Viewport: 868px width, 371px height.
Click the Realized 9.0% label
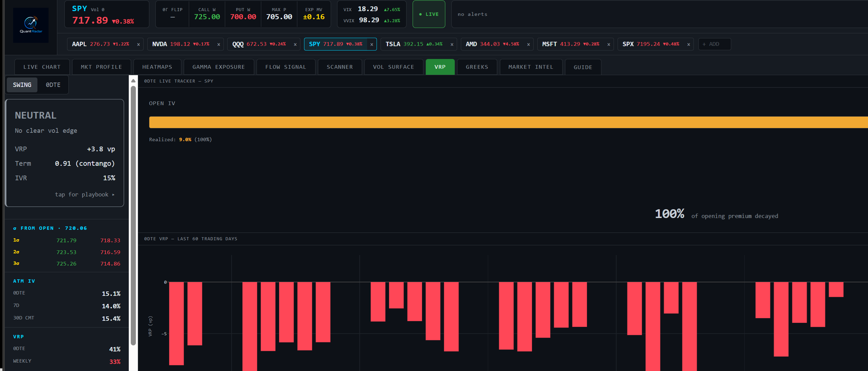180,140
